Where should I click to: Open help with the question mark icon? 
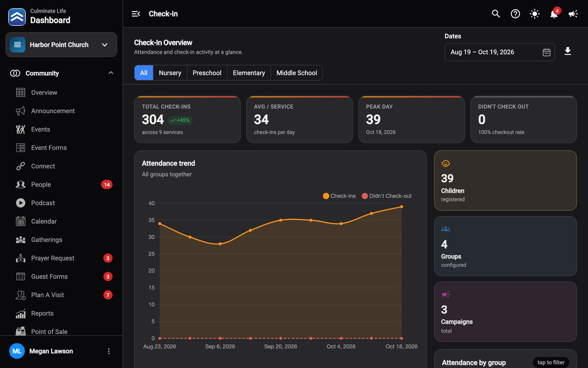(515, 14)
